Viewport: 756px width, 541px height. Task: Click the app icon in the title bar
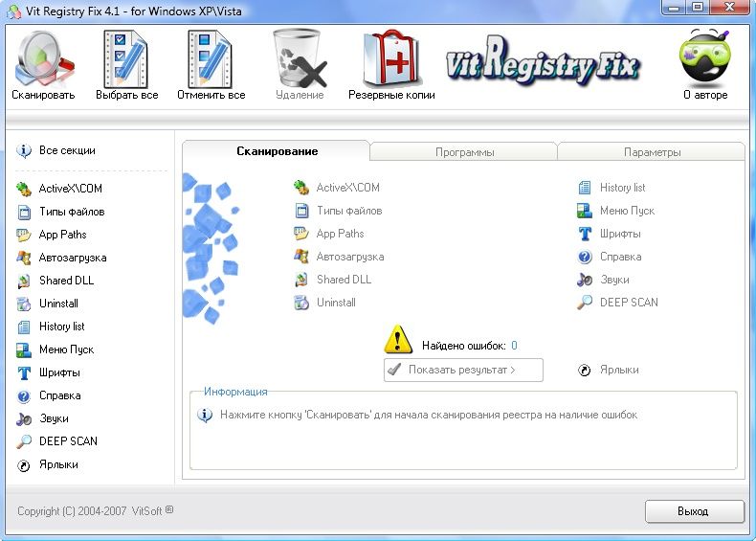(14, 11)
